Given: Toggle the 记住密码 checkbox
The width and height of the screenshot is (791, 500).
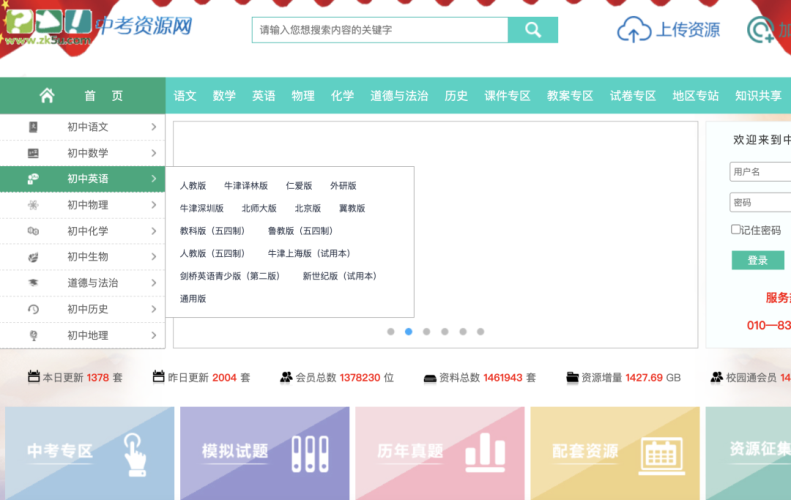Looking at the screenshot, I should click(x=736, y=230).
